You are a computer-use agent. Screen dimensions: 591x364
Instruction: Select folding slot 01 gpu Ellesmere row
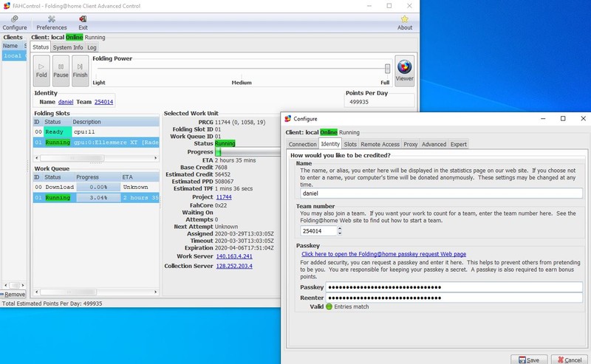click(x=96, y=142)
